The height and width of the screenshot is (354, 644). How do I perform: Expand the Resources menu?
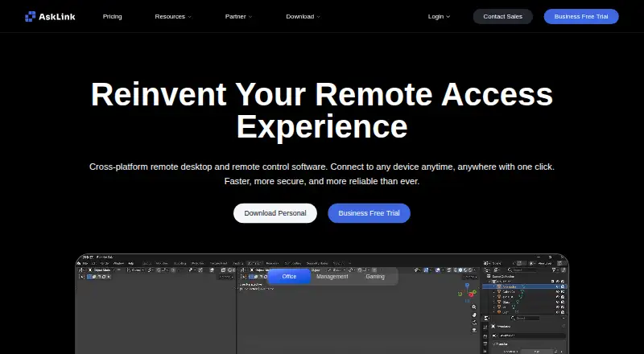click(173, 16)
